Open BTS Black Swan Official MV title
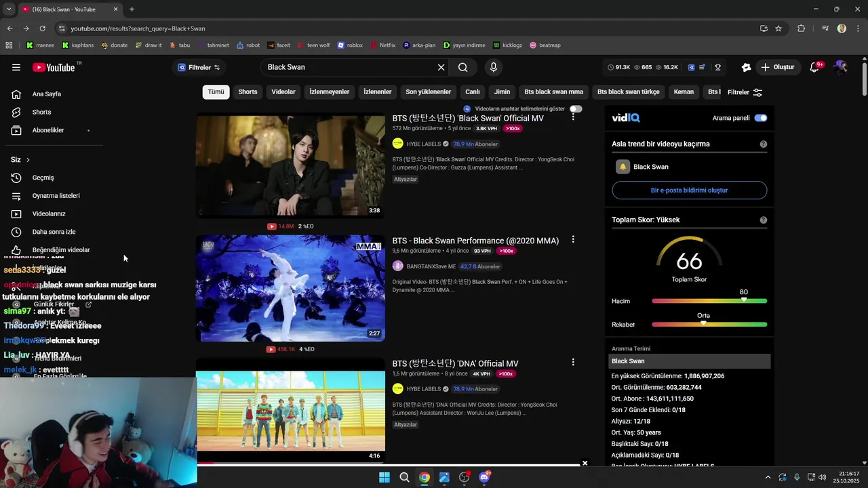Viewport: 868px width, 488px height. pos(468,118)
